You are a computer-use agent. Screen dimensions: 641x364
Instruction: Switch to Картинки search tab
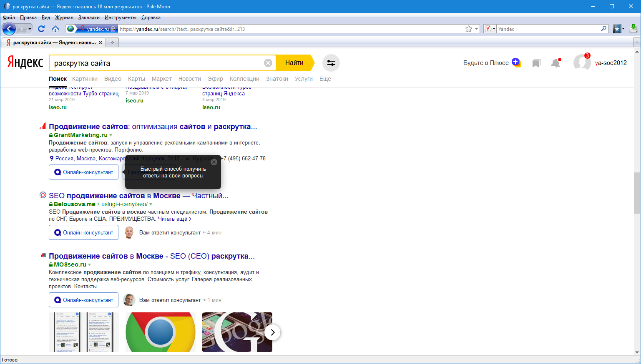pyautogui.click(x=85, y=79)
